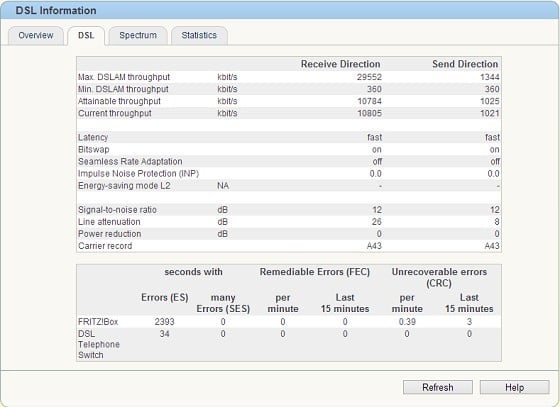Select the DSL Telephone Switch row label
Viewport: 560px width, 407px height.
(x=99, y=344)
